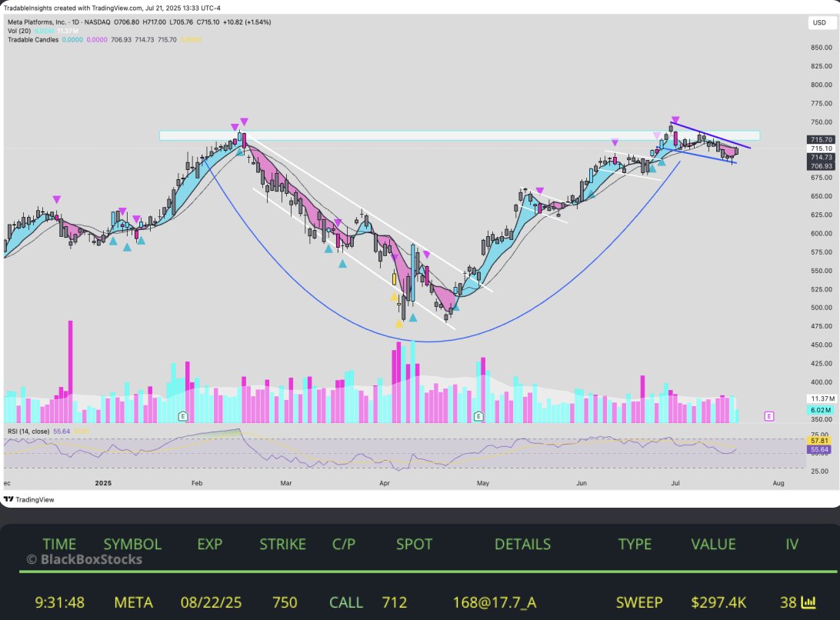Sort by the EXP column header
This screenshot has height=620, width=840.
click(209, 544)
